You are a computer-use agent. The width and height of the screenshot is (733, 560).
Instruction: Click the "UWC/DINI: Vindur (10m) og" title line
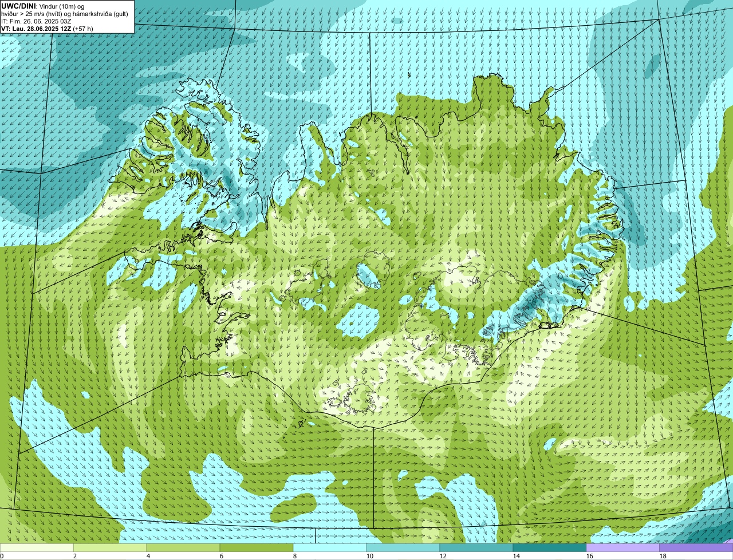pyautogui.click(x=43, y=6)
